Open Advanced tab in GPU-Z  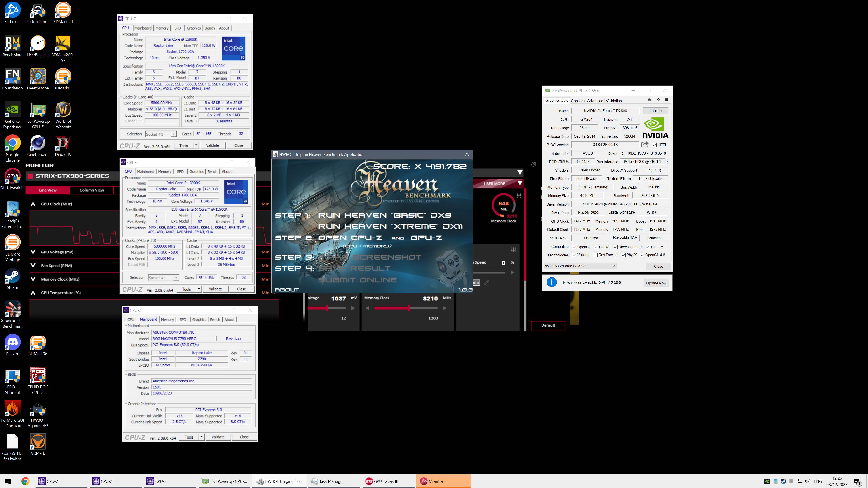tap(595, 101)
